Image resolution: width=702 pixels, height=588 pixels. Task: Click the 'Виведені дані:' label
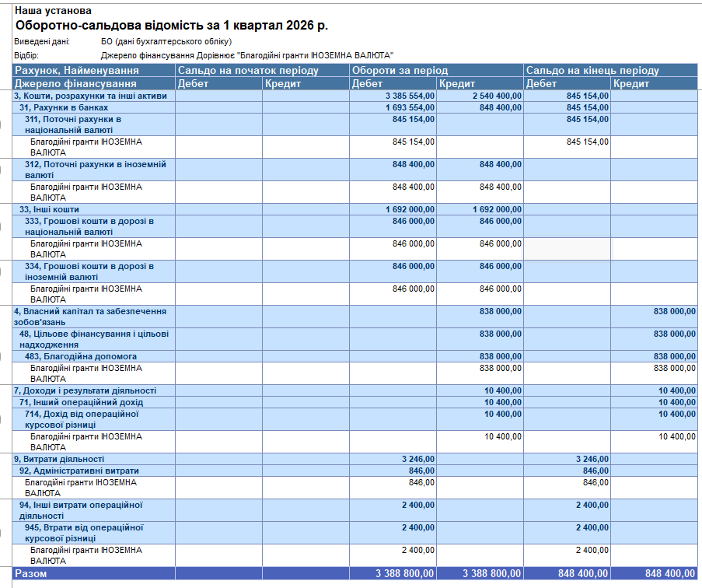pyautogui.click(x=42, y=42)
